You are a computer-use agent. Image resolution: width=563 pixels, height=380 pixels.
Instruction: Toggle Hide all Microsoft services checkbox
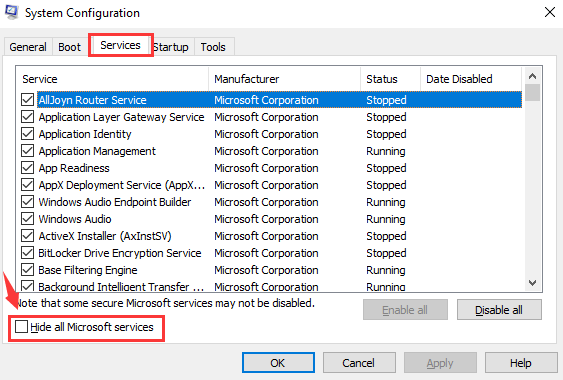(x=21, y=326)
